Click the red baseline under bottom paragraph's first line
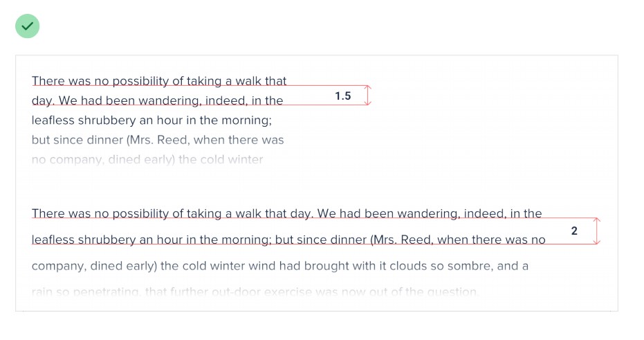 point(315,218)
